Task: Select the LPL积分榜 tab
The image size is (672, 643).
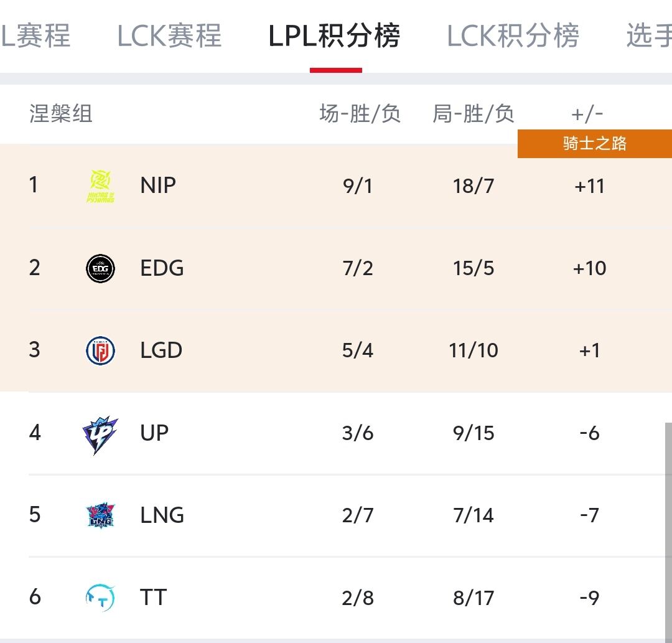Action: click(335, 36)
